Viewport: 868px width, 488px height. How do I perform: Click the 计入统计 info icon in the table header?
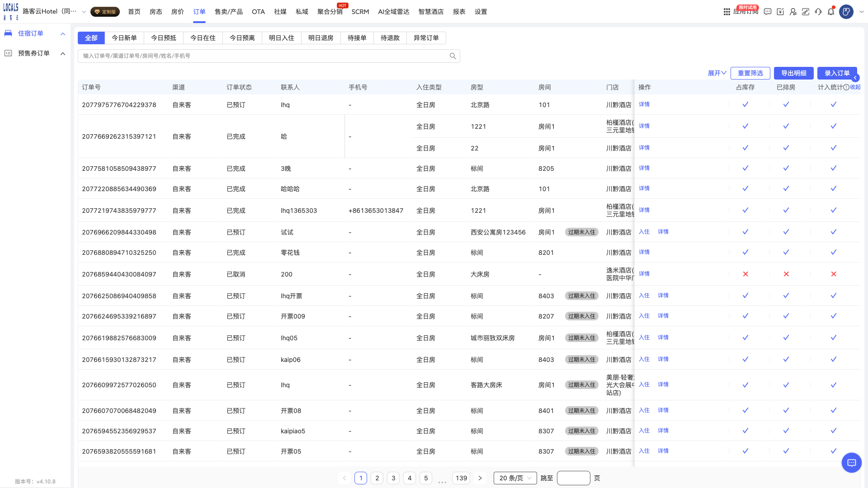(846, 87)
